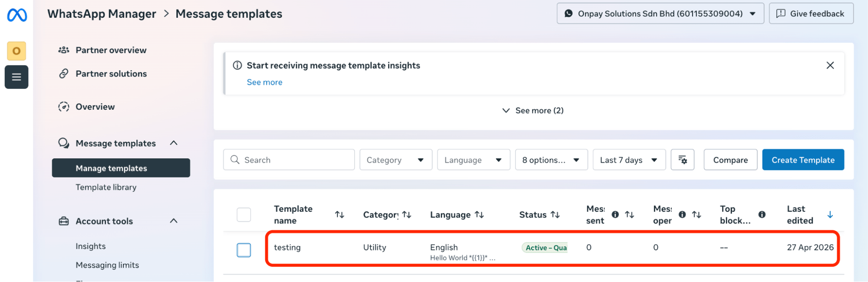Screen dimensions: 868x282
Task: Click Message templates breadcrumb title
Action: [x=229, y=14]
